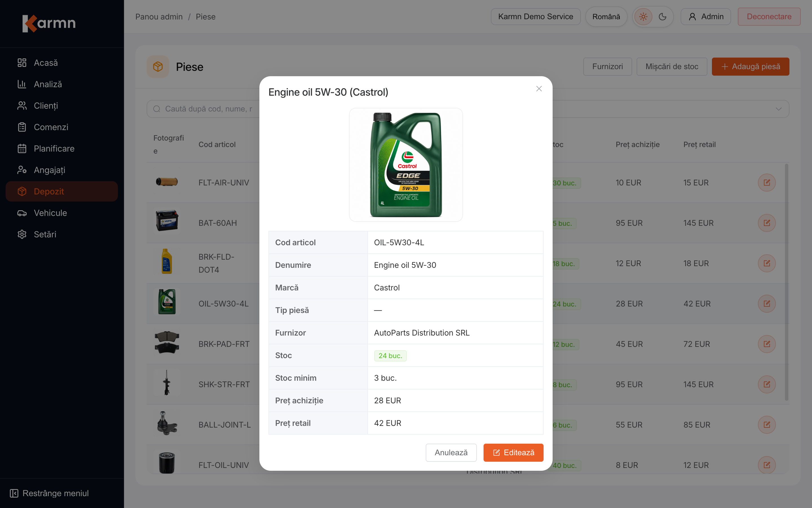The height and width of the screenshot is (508, 812).
Task: Edit the OIL-5W30-4L row via pencil icon
Action: click(x=767, y=304)
